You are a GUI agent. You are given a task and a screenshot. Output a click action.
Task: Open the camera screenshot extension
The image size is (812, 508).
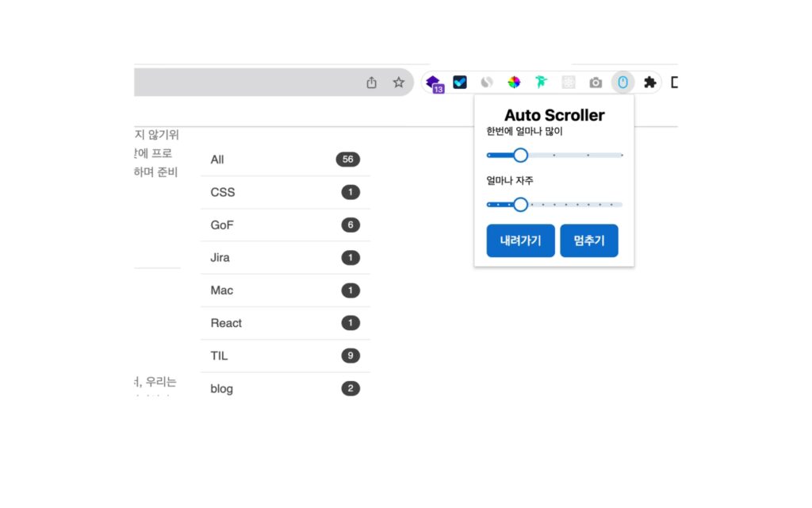pos(596,83)
